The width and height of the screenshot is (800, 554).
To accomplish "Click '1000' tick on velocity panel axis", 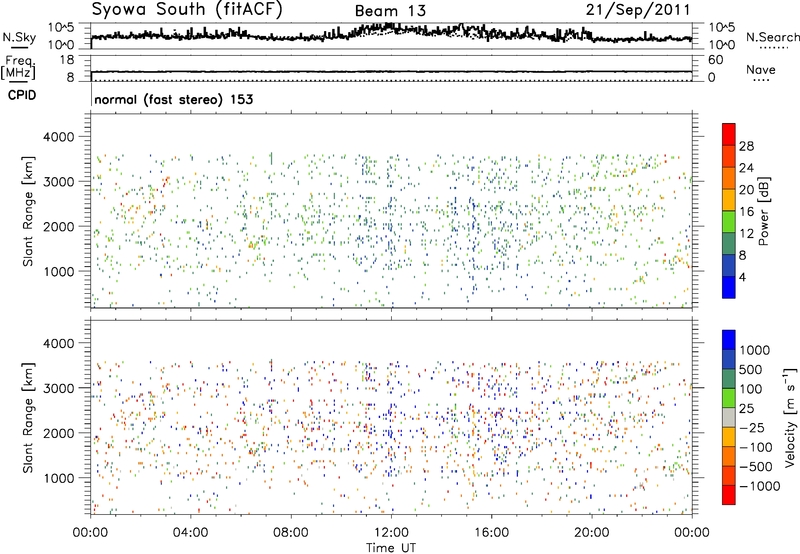I will (x=58, y=478).
